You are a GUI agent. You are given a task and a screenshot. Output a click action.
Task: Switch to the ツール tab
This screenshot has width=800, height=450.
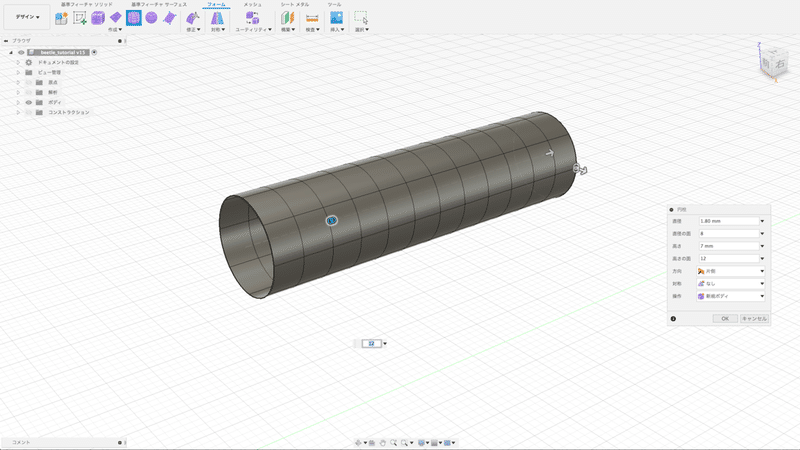[x=334, y=4]
